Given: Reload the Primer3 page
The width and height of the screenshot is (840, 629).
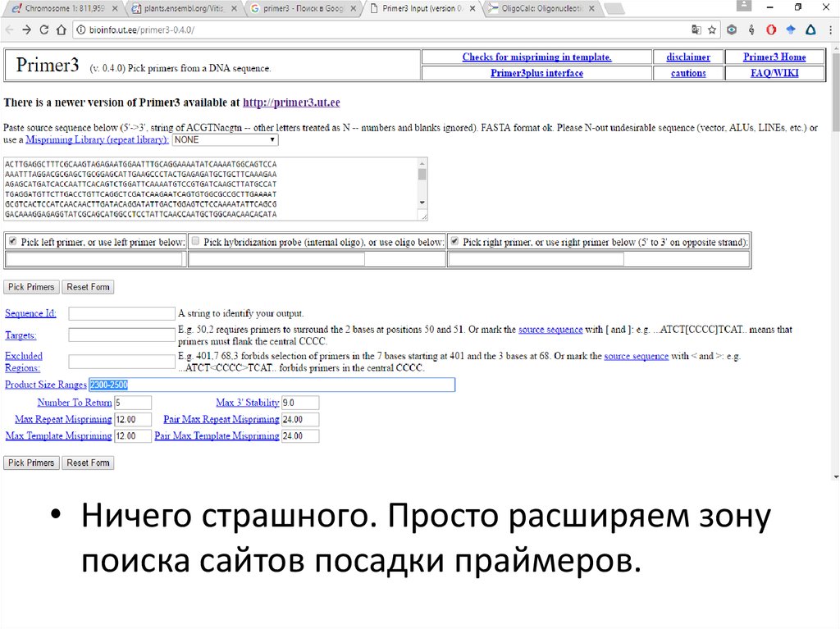Looking at the screenshot, I should coord(44,30).
